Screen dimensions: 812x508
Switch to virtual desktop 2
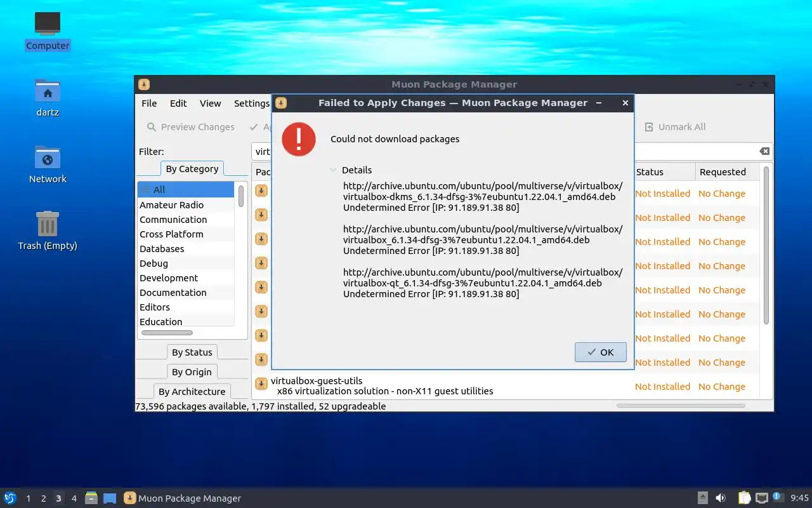click(x=44, y=498)
